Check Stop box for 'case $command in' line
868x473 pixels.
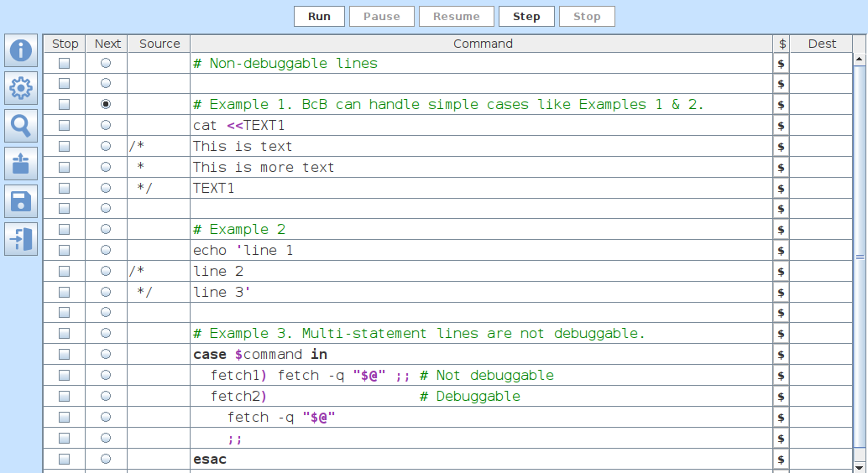coord(64,354)
